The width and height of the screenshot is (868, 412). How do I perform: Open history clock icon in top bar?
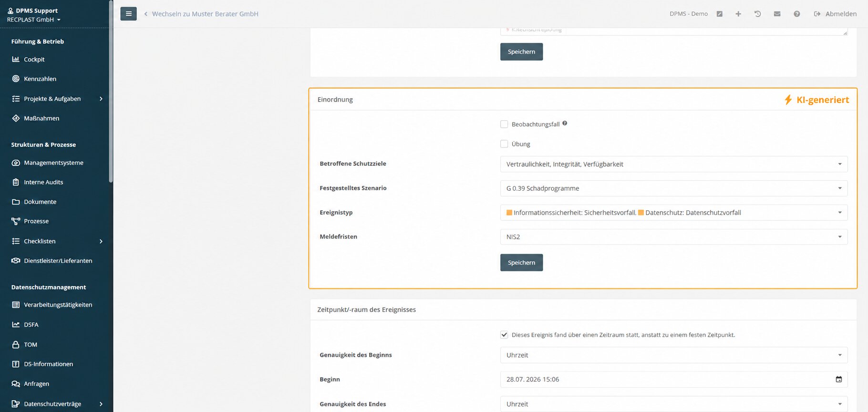pyautogui.click(x=757, y=14)
